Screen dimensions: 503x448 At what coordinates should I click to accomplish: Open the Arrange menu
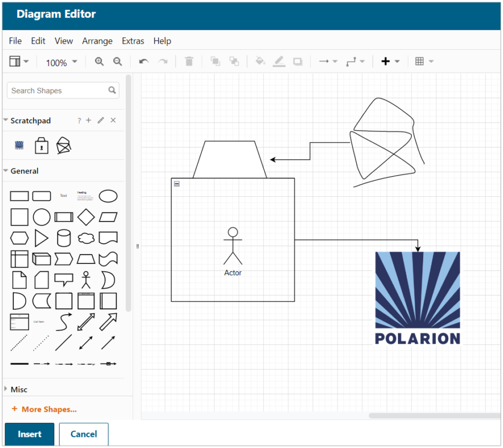97,40
